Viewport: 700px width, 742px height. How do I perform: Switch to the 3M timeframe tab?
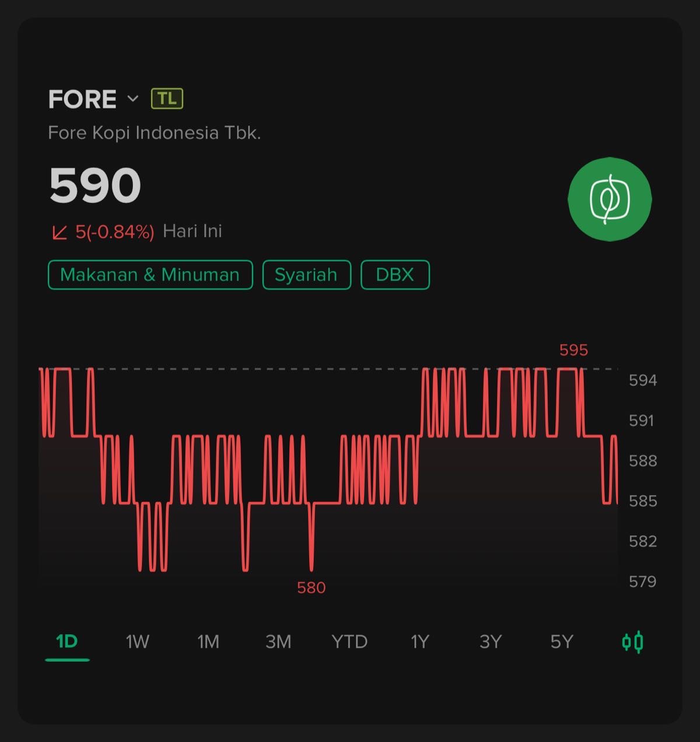(x=278, y=642)
